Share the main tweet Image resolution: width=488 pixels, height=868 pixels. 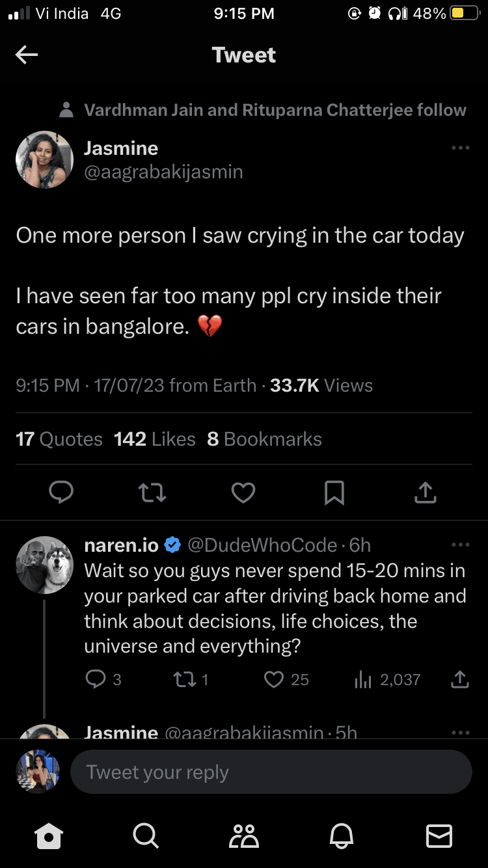coord(425,493)
